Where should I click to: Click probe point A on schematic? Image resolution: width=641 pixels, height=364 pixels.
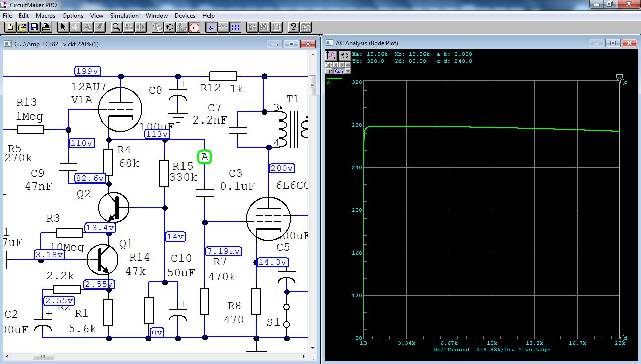[x=204, y=157]
